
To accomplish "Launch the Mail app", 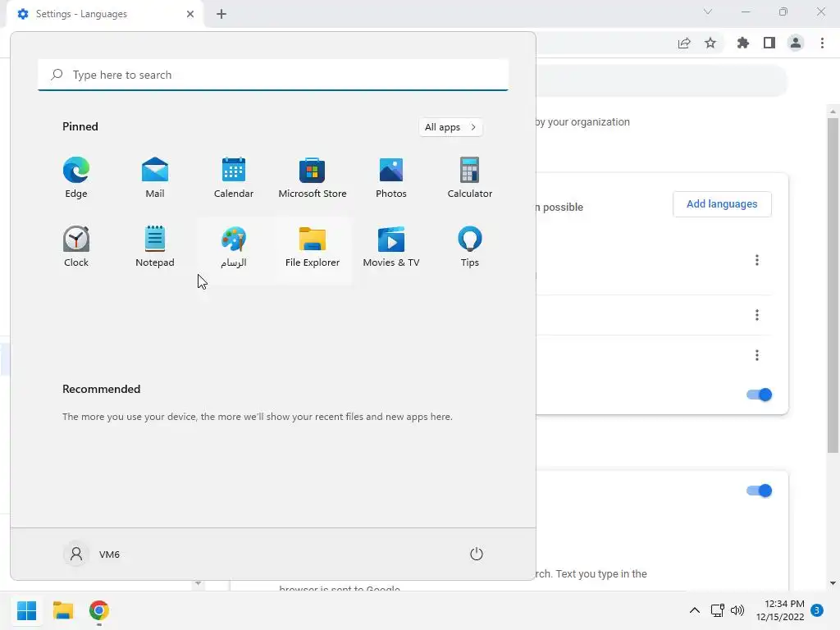I will point(155,178).
